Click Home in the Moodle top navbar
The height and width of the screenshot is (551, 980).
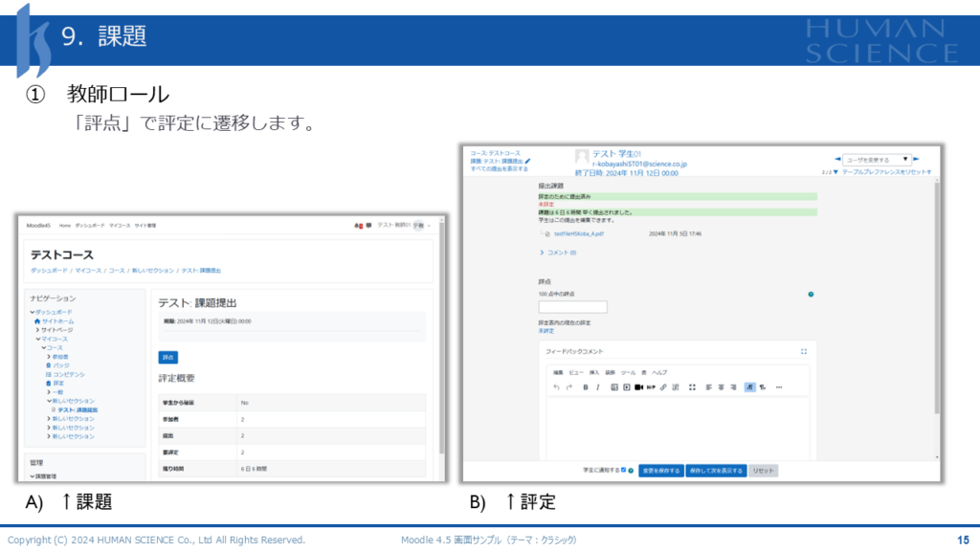click(65, 226)
